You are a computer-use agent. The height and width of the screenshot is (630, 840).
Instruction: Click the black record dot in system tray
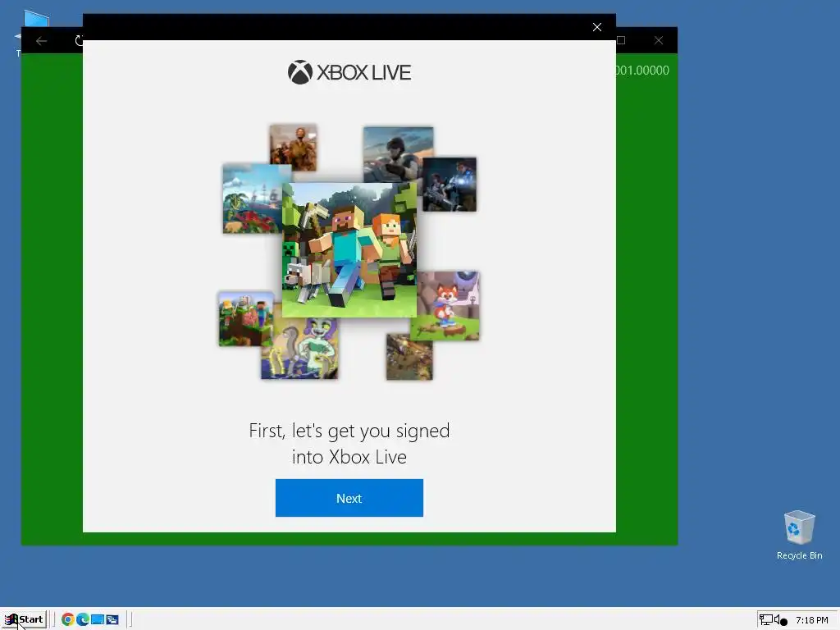tap(783, 622)
